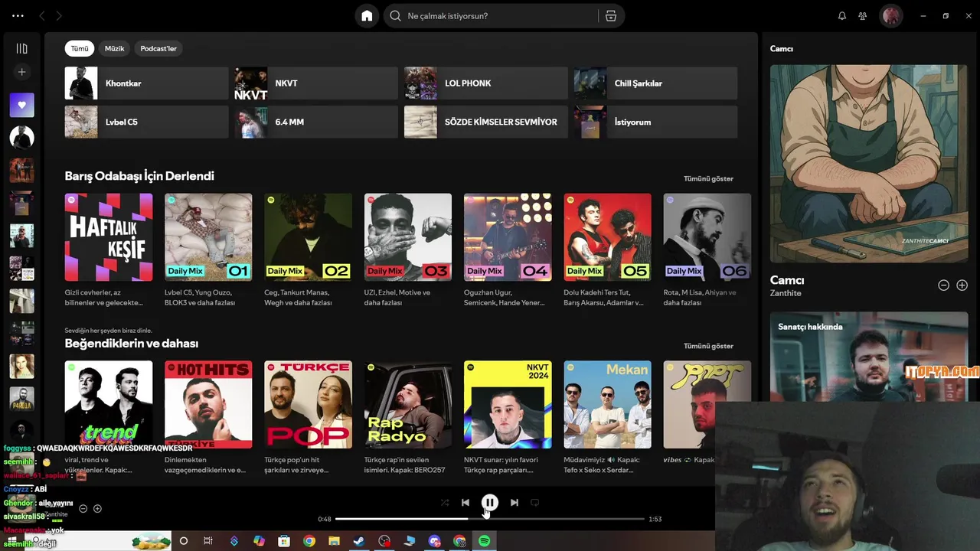Navigate back with the left arrow
Screen dimensions: 980x551
click(42, 16)
